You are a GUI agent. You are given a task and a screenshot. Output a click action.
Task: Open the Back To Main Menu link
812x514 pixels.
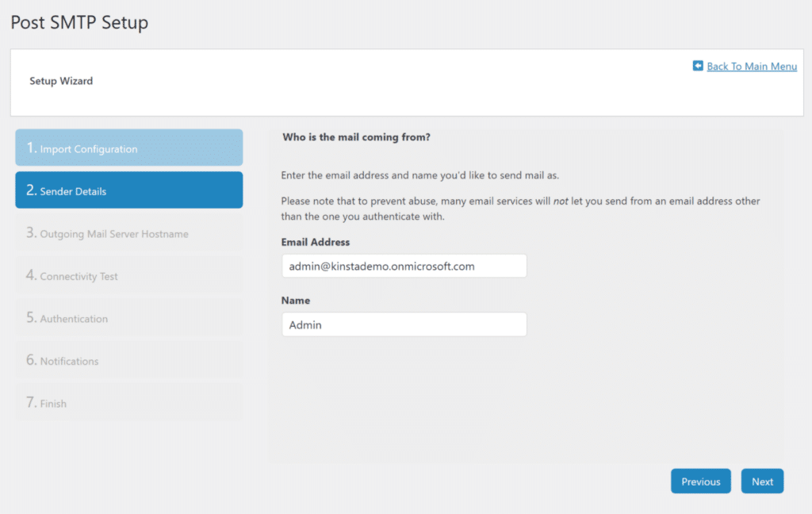click(750, 66)
